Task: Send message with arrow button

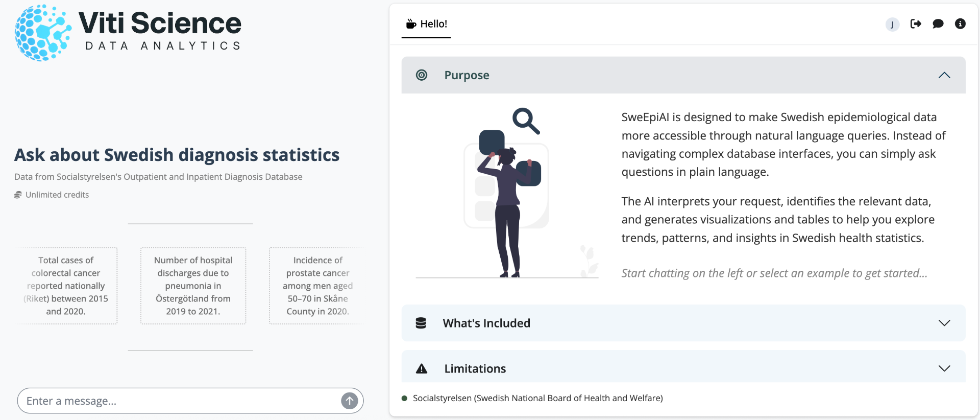Action: point(350,401)
